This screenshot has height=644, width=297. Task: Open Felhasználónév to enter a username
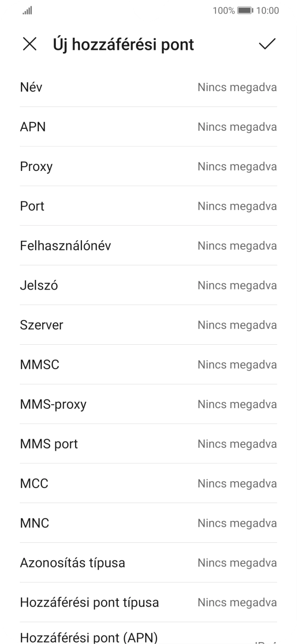click(x=148, y=245)
